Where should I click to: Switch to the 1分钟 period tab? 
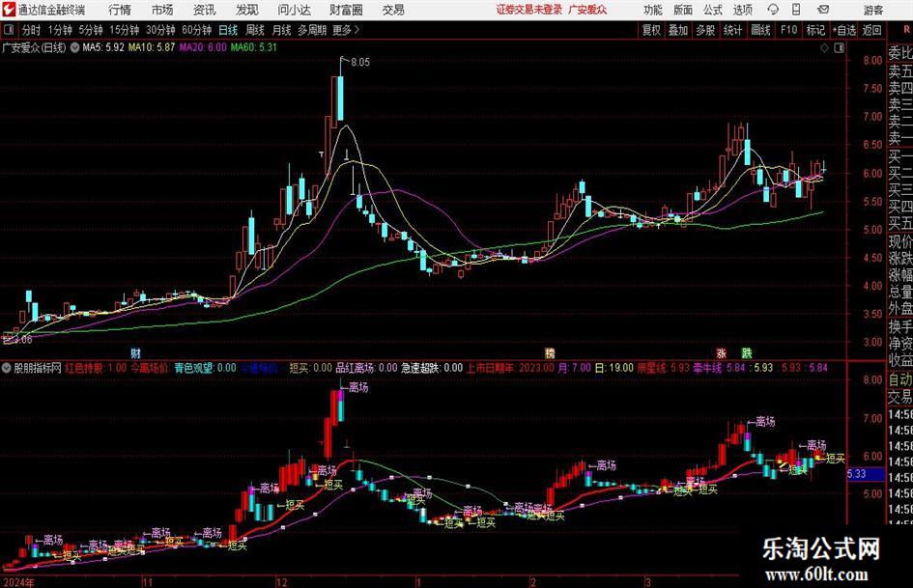[60, 30]
